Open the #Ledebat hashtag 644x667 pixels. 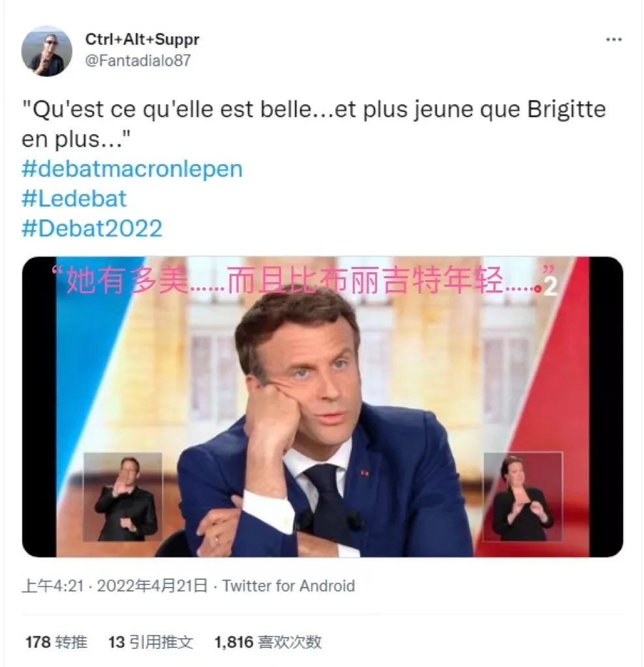[74, 199]
